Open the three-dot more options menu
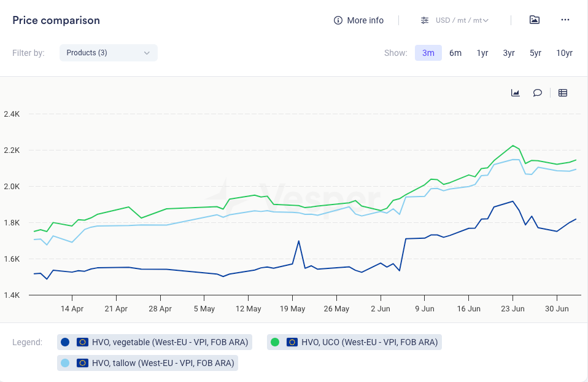This screenshot has height=382, width=588. pyautogui.click(x=565, y=20)
